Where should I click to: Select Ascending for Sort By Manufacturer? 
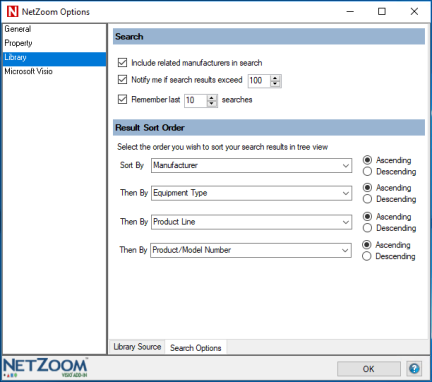pyautogui.click(x=367, y=160)
